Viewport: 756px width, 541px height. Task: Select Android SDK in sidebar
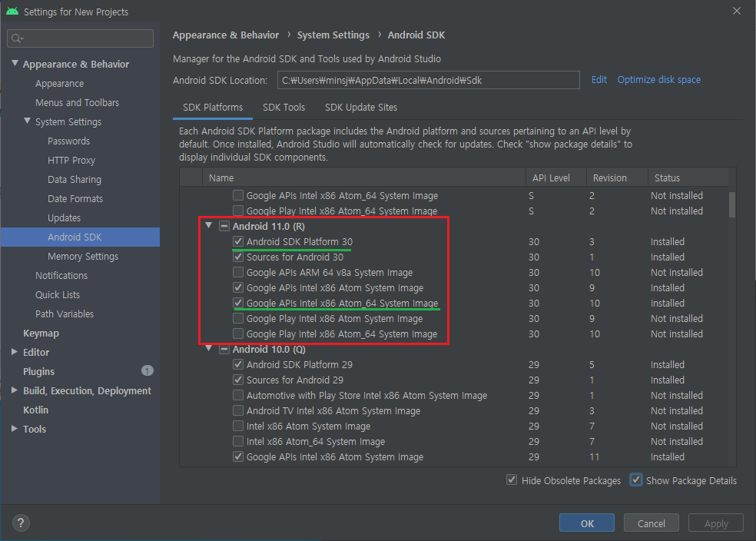tap(80, 237)
